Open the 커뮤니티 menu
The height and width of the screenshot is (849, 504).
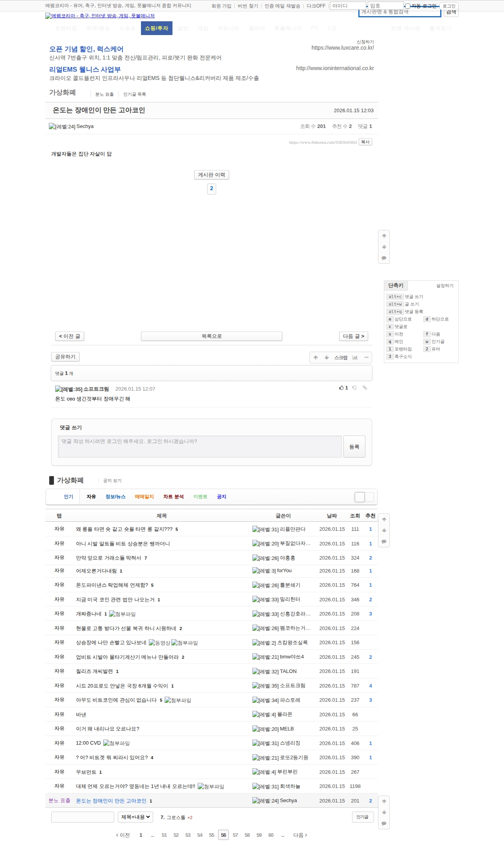[228, 28]
